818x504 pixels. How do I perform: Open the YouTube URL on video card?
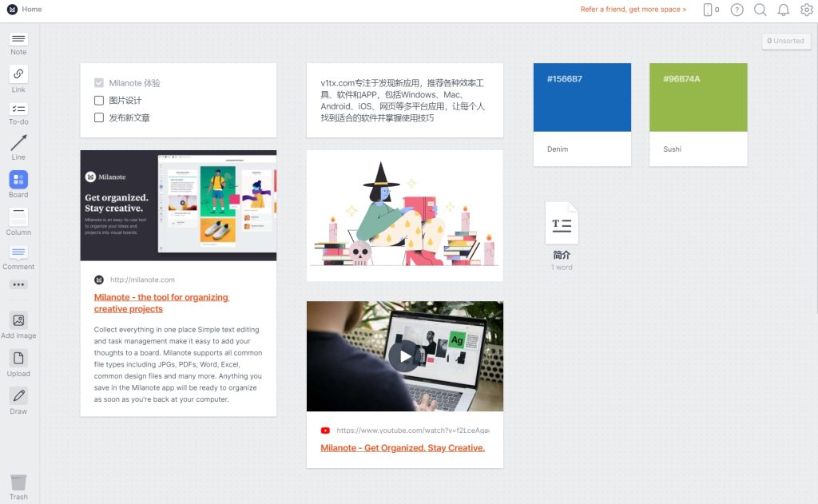pos(413,431)
